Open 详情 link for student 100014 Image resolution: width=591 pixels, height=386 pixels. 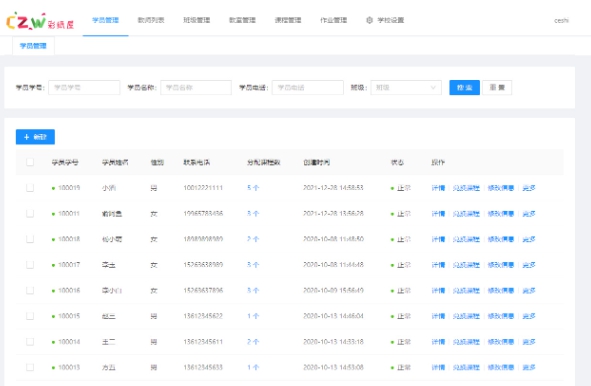438,342
